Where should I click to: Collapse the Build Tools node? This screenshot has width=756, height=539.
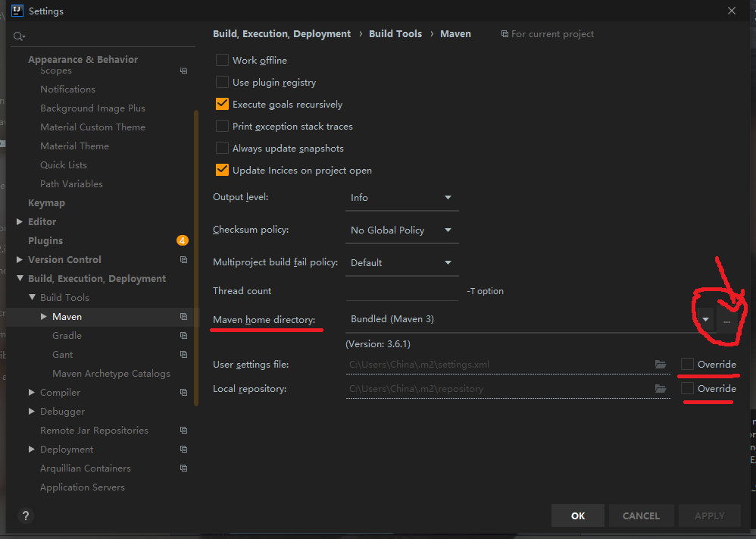(32, 297)
